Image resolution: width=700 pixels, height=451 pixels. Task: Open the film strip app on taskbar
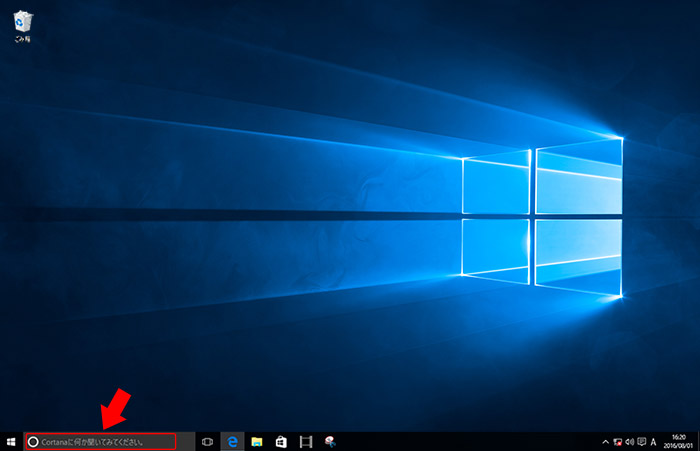pos(306,442)
